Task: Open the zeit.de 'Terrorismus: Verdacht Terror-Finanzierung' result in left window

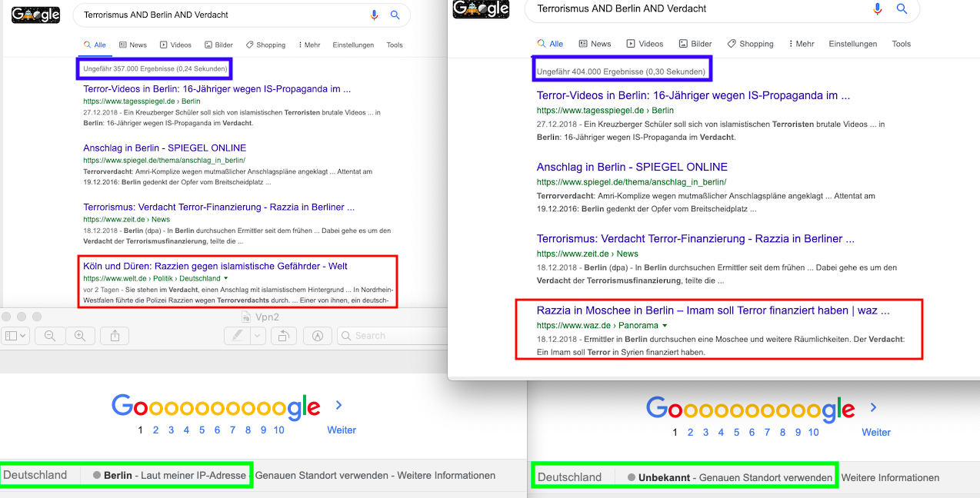Action: click(x=219, y=207)
